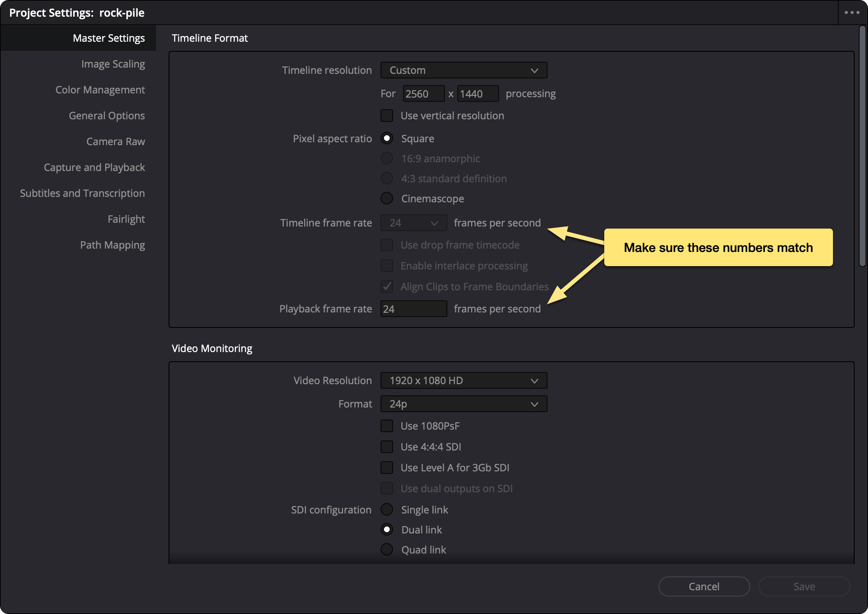Click the 1440 height input field
The height and width of the screenshot is (614, 868).
click(478, 93)
